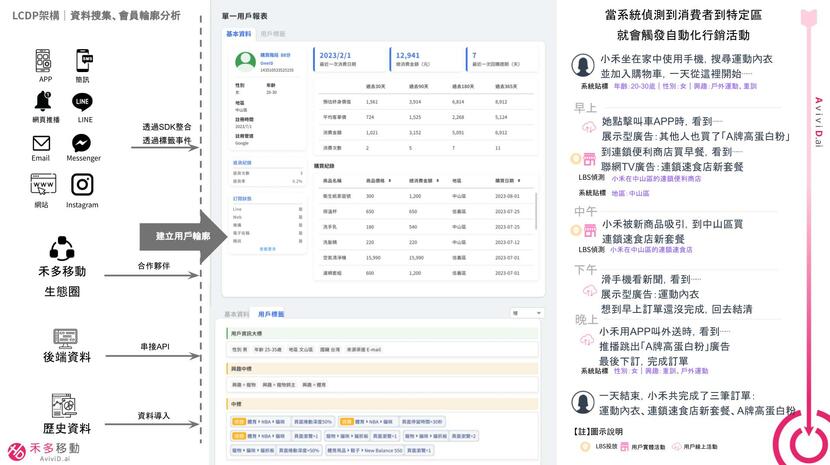Click the 網頁推播 bell icon
Image resolution: width=830 pixels, height=465 pixels.
pyautogui.click(x=43, y=101)
